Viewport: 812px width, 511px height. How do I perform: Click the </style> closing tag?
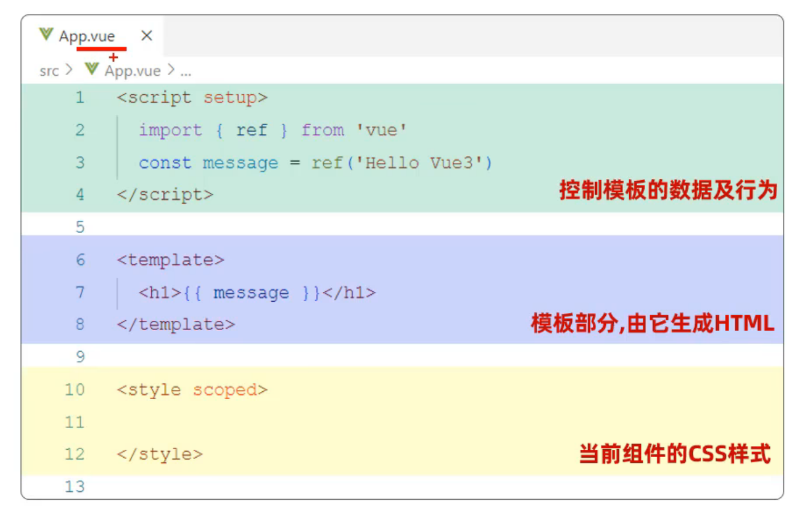point(159,454)
